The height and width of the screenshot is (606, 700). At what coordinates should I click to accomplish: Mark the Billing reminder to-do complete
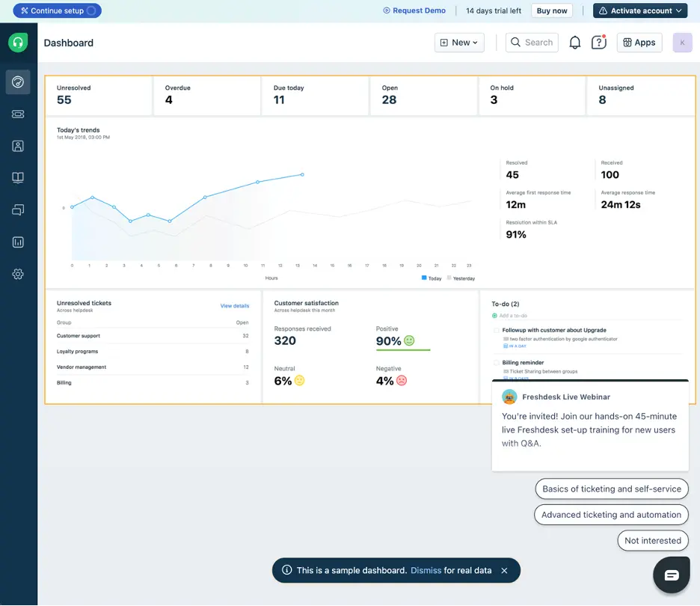tap(494, 362)
